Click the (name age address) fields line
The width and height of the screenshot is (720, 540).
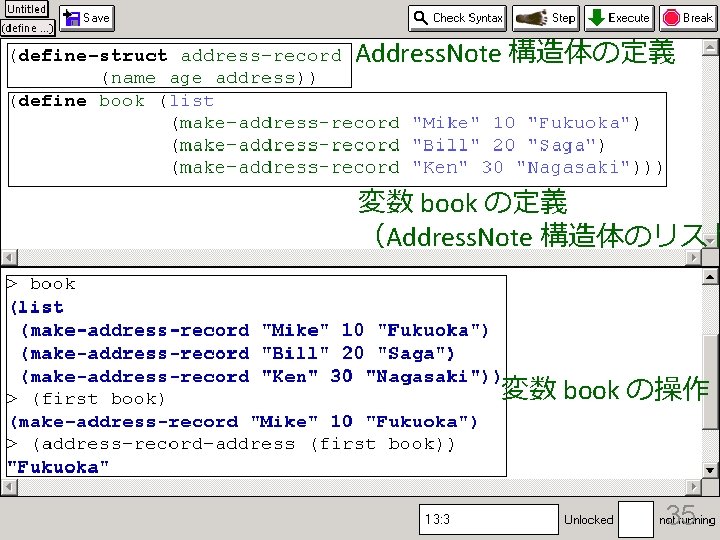pos(208,78)
